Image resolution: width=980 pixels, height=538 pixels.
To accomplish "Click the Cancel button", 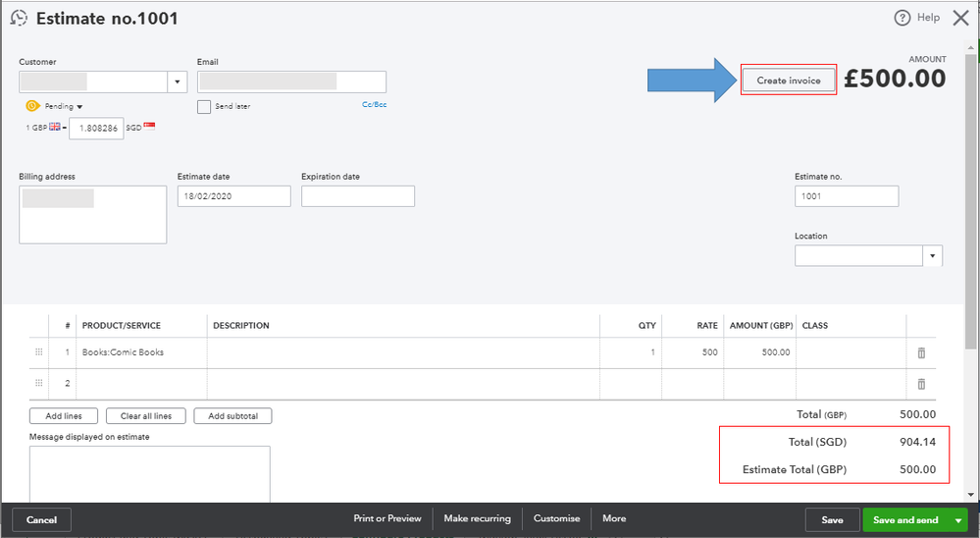I will coord(41,520).
